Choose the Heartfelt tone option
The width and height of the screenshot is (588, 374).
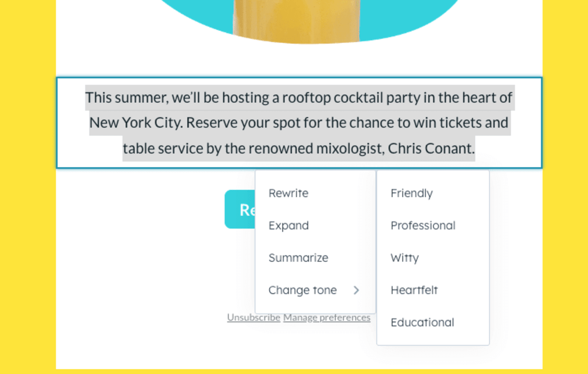414,290
